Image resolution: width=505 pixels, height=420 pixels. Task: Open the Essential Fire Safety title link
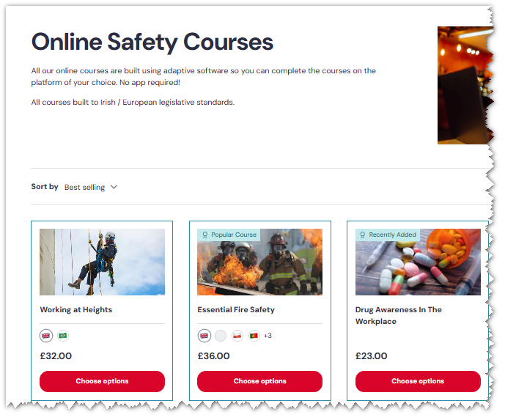pyautogui.click(x=236, y=310)
